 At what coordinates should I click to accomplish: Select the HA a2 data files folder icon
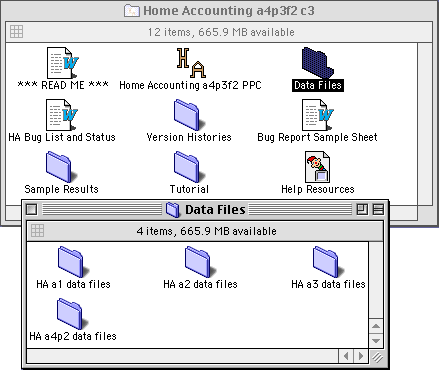[200, 262]
